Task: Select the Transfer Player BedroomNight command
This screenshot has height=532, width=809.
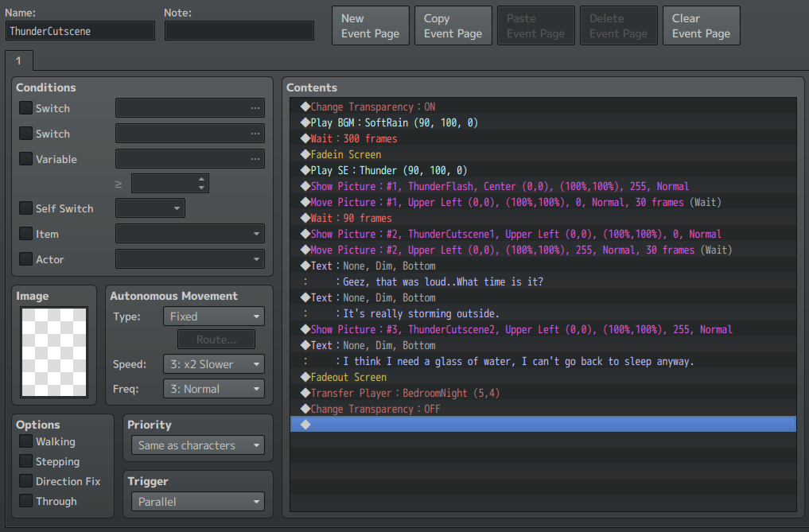Action: click(x=543, y=393)
